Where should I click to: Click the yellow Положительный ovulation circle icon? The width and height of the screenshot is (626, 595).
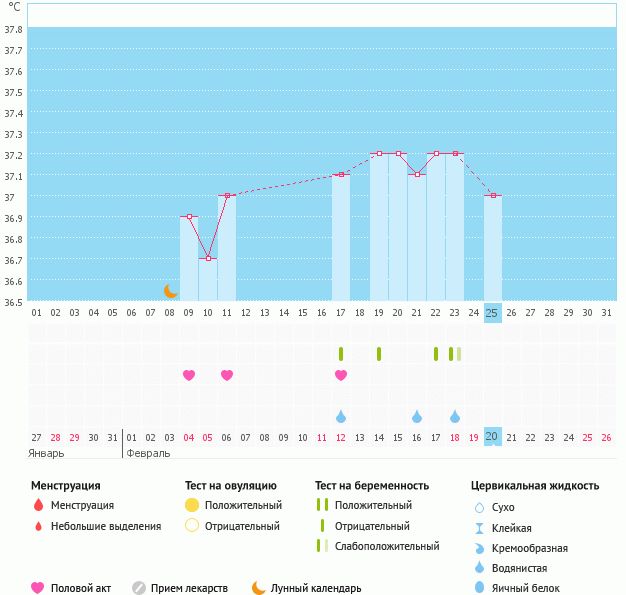(x=192, y=505)
